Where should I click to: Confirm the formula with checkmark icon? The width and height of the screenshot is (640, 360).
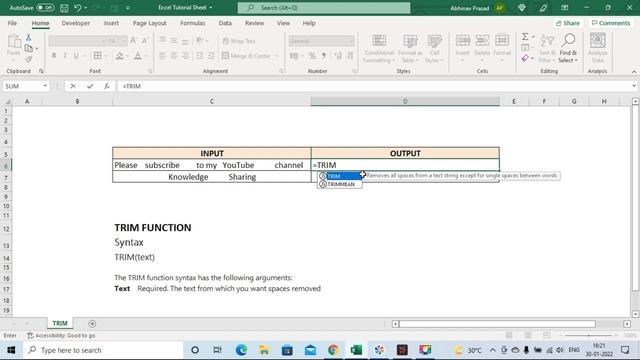point(90,86)
